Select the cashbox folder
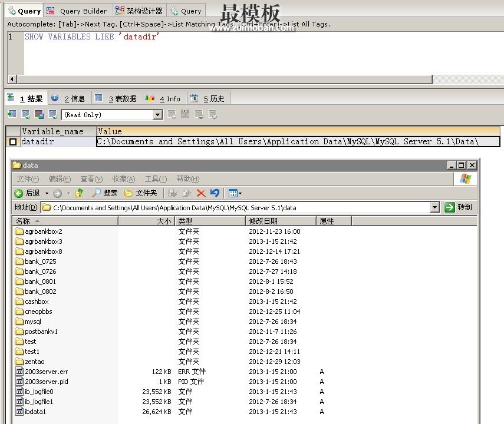504x424 pixels. [32, 302]
